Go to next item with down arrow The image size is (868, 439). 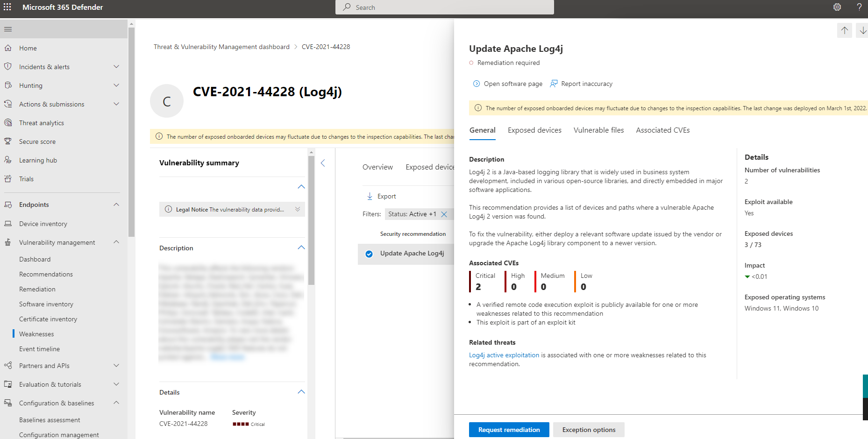tap(862, 30)
